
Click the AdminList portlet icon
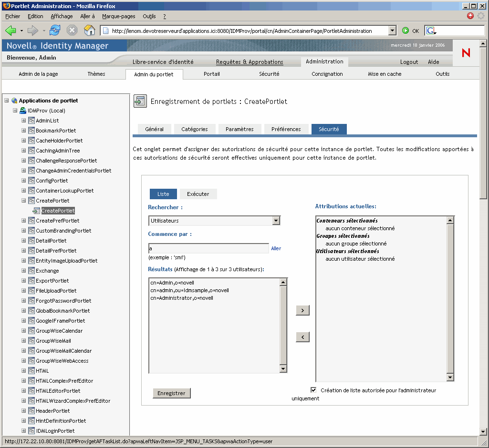(31, 121)
